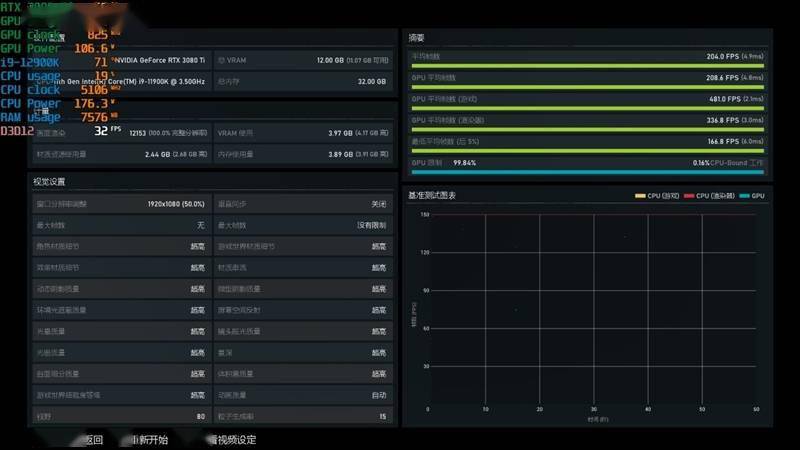Screen dimensions: 800x450
Task: Toggle the red CPU (渲染器) legend marker
Action: pyautogui.click(x=689, y=196)
